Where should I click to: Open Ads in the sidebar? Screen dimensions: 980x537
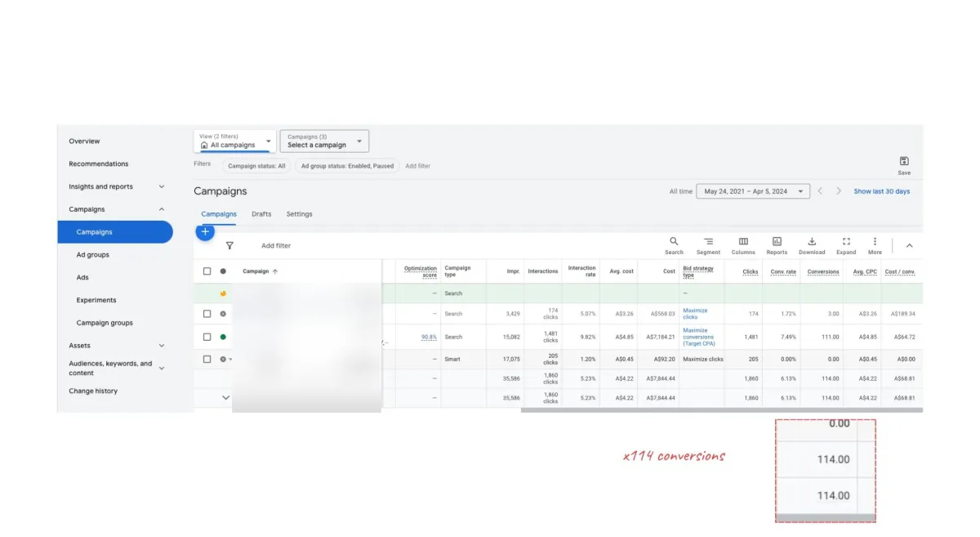coord(82,277)
